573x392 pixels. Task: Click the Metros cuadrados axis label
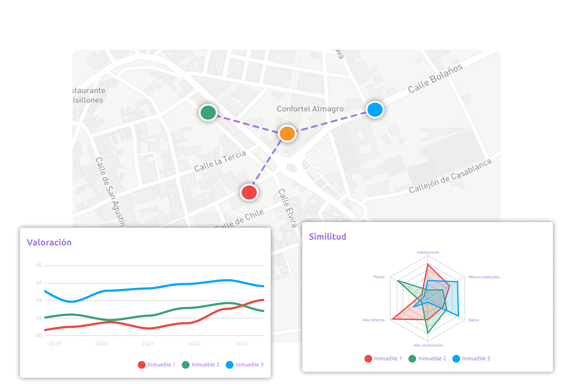point(484,277)
